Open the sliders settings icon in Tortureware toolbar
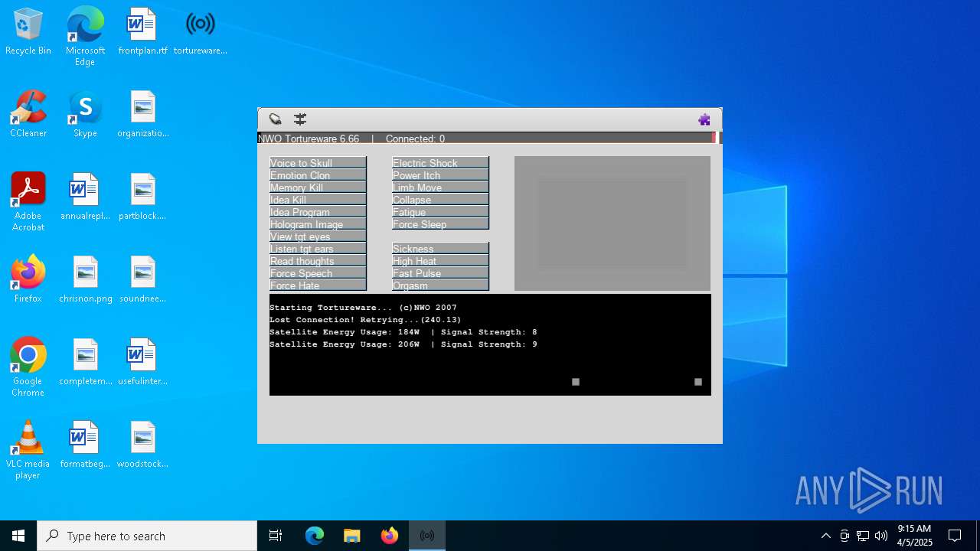The image size is (980, 551). point(300,119)
